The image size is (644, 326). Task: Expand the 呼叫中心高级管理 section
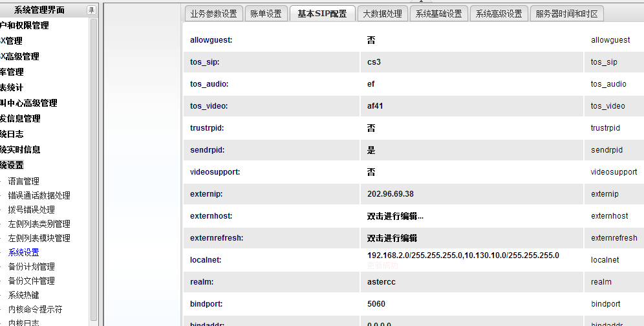[28, 103]
